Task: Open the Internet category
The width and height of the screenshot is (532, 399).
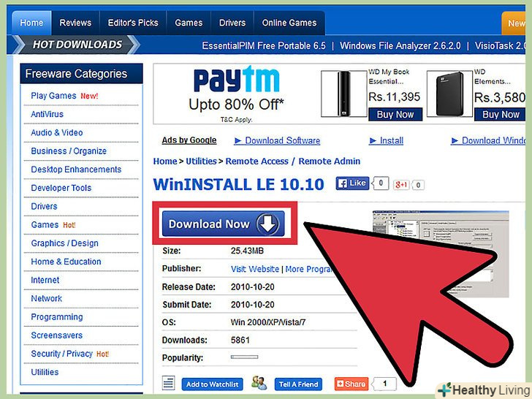Action: [x=45, y=280]
